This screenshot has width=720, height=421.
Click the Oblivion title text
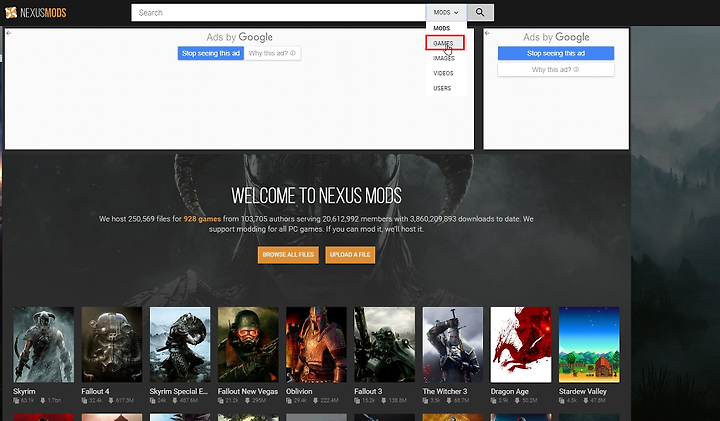coord(299,392)
